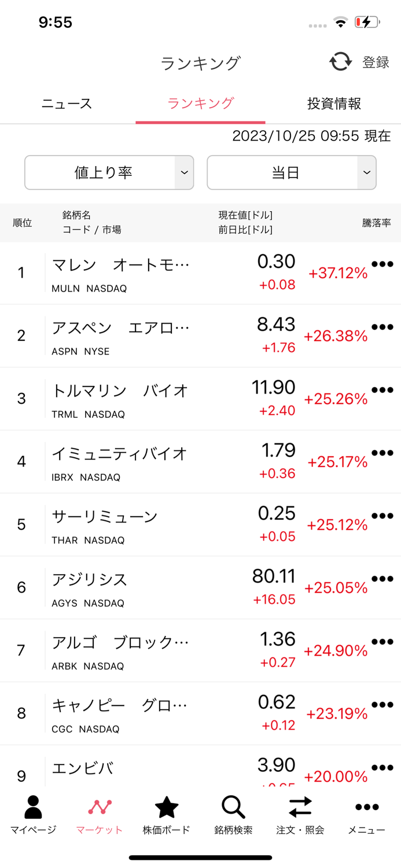401x868 pixels.
Task: Tap the 登録 button at top right
Action: [x=375, y=62]
